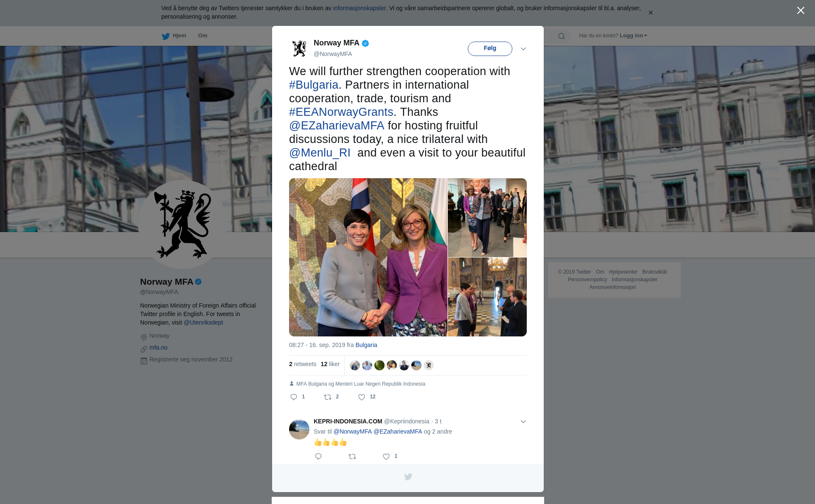Click the Twitter bird Hjem icon
815x504 pixels.
pos(166,36)
